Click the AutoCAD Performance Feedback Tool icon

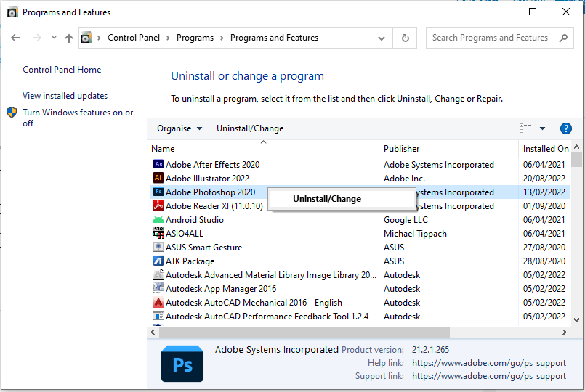[158, 316]
